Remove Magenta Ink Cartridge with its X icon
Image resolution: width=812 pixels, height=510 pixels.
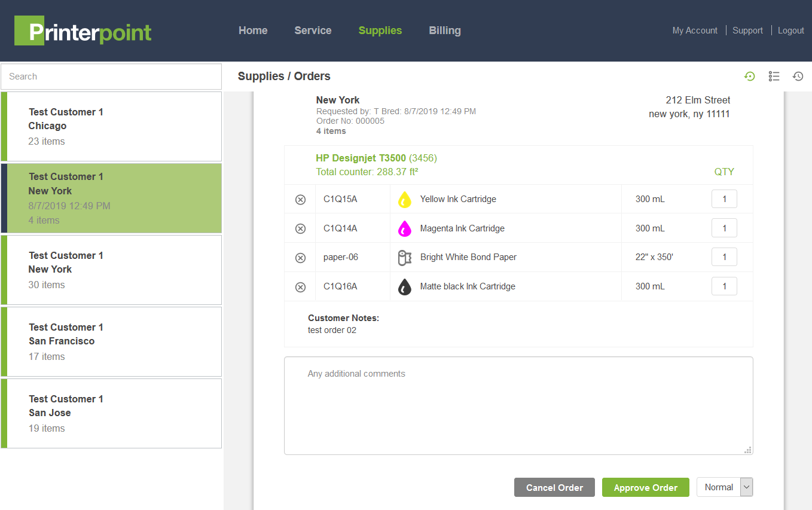point(301,228)
